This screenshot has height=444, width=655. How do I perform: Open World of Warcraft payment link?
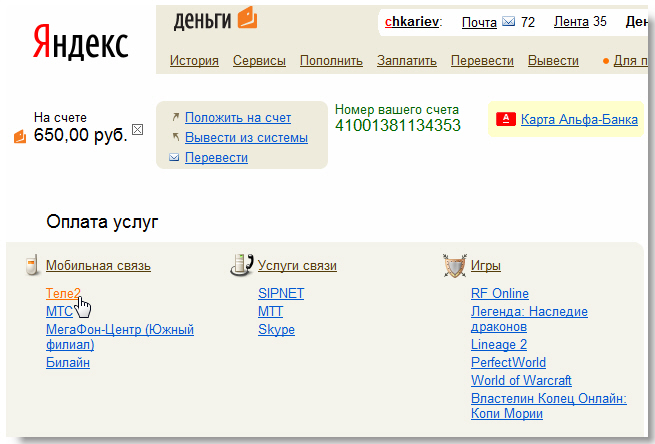click(521, 380)
